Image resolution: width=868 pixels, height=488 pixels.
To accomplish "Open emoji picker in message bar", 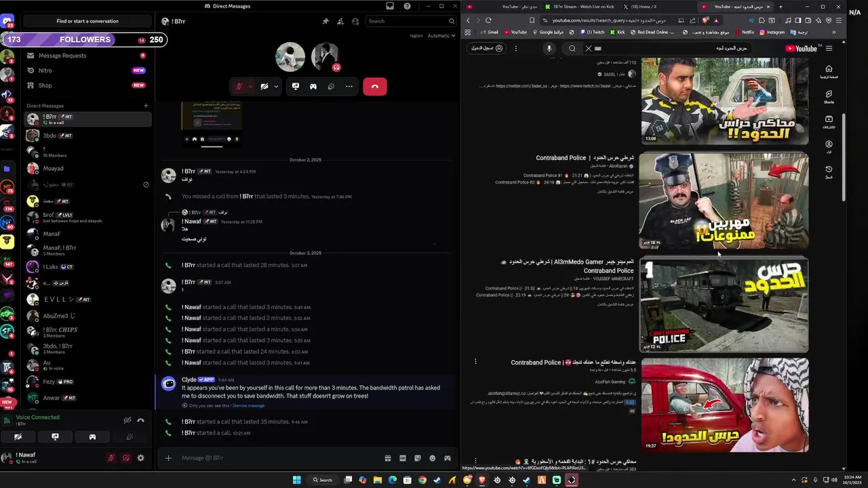I will click(x=433, y=458).
